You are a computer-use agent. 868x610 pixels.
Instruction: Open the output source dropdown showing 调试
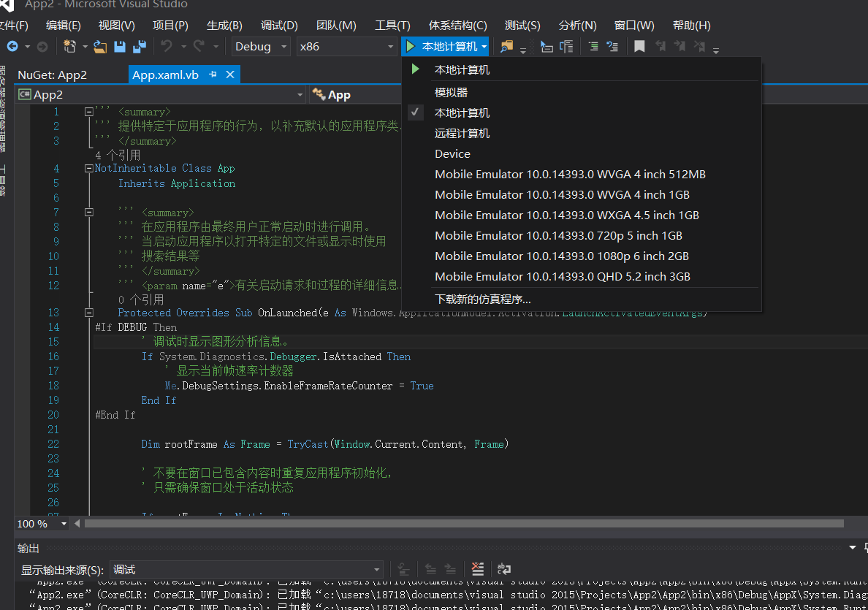[x=246, y=570]
